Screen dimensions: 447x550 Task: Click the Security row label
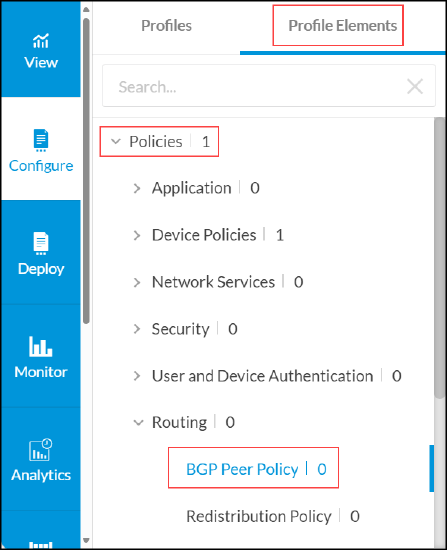coord(180,329)
